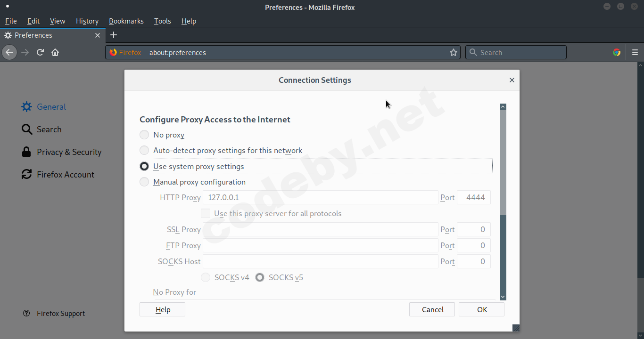Click the Cancel button
The height and width of the screenshot is (339, 644).
[x=432, y=309]
